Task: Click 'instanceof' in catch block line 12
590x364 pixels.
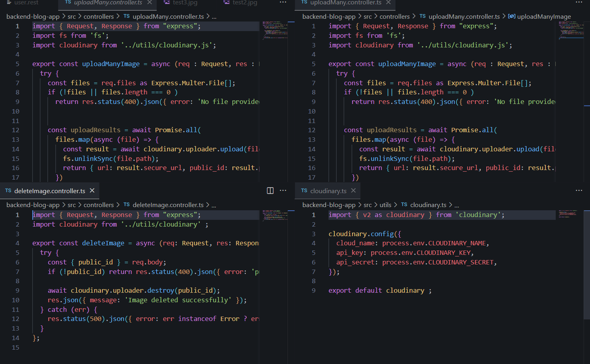Action: click(x=197, y=318)
